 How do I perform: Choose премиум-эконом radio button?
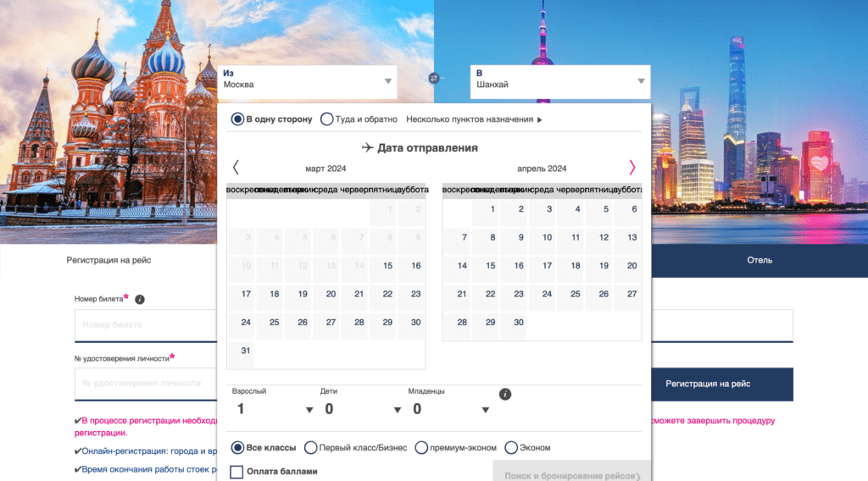(421, 448)
